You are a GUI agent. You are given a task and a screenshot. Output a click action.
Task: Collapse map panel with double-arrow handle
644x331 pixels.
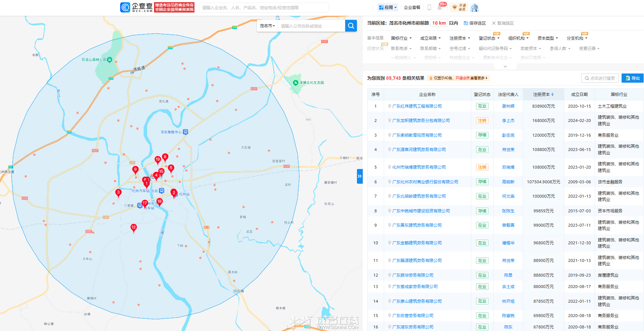tap(359, 176)
